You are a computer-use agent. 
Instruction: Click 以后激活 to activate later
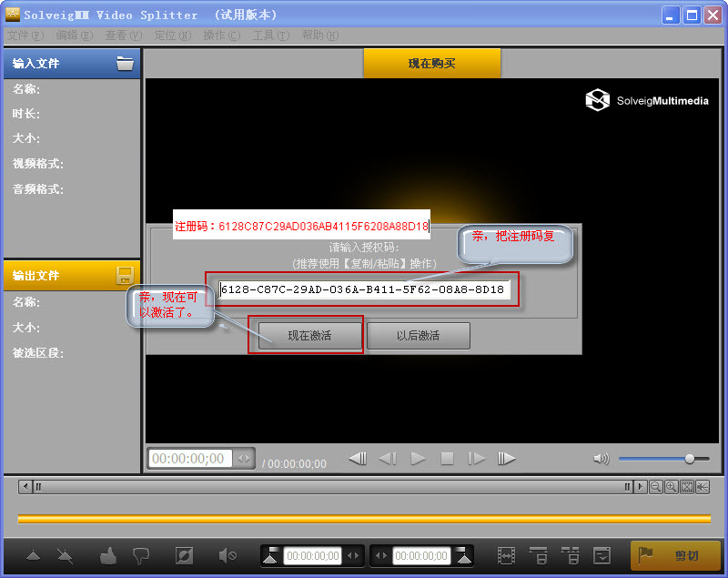coord(419,335)
